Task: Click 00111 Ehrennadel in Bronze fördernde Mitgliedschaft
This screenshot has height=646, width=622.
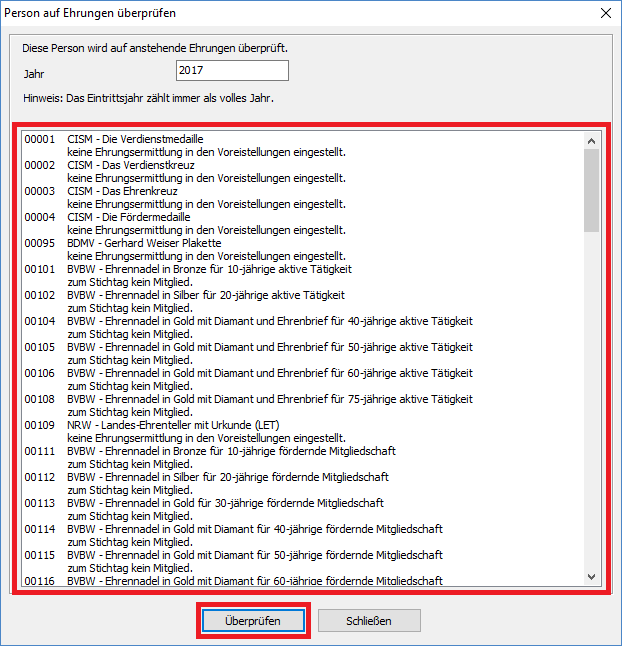Action: pos(229,451)
